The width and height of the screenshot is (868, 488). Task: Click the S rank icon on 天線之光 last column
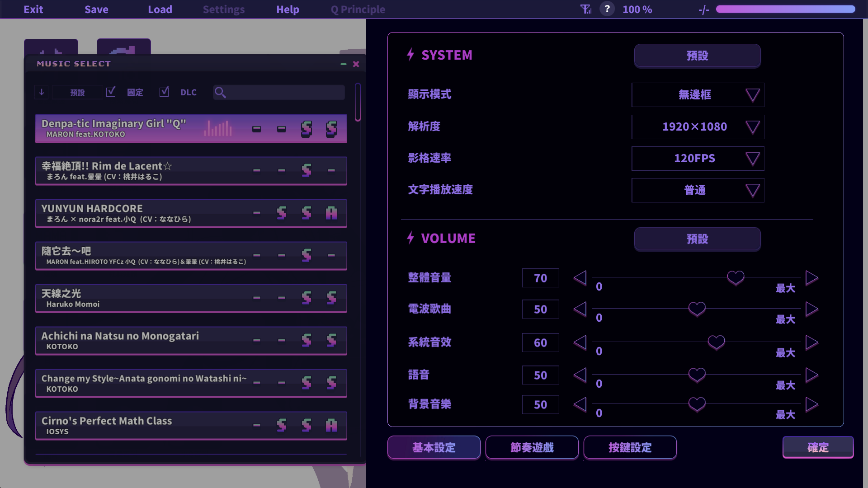pos(331,298)
